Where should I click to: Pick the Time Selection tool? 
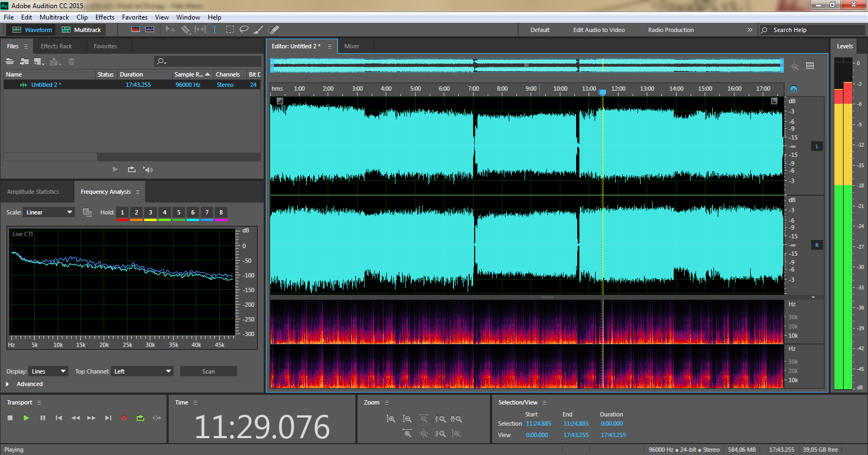215,29
